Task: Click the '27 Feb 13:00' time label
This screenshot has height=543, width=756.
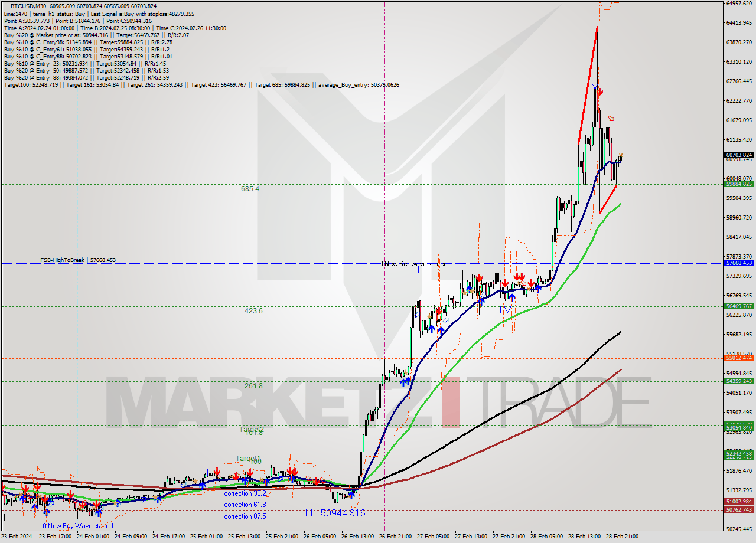Action: [x=471, y=537]
